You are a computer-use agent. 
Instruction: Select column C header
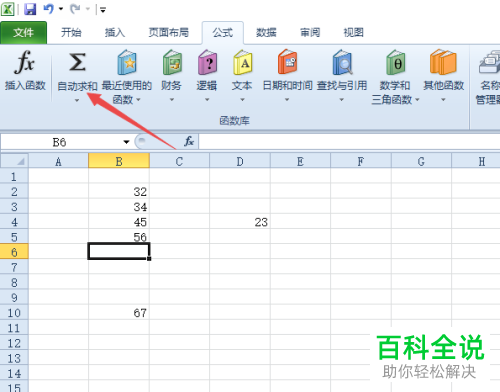[x=179, y=161]
